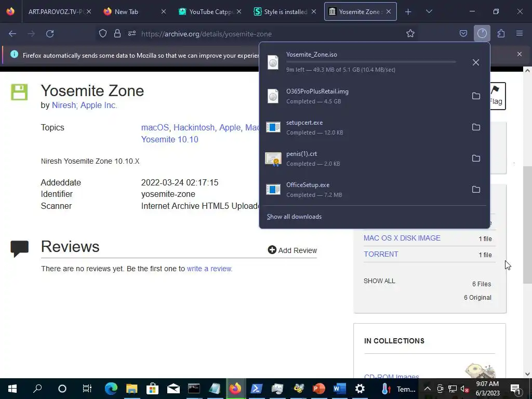
Task: Toggle the downloads toolbar button
Action: (x=482, y=34)
